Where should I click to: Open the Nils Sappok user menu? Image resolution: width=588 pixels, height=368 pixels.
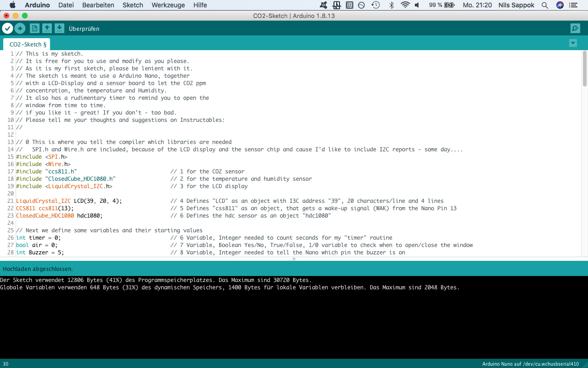516,5
